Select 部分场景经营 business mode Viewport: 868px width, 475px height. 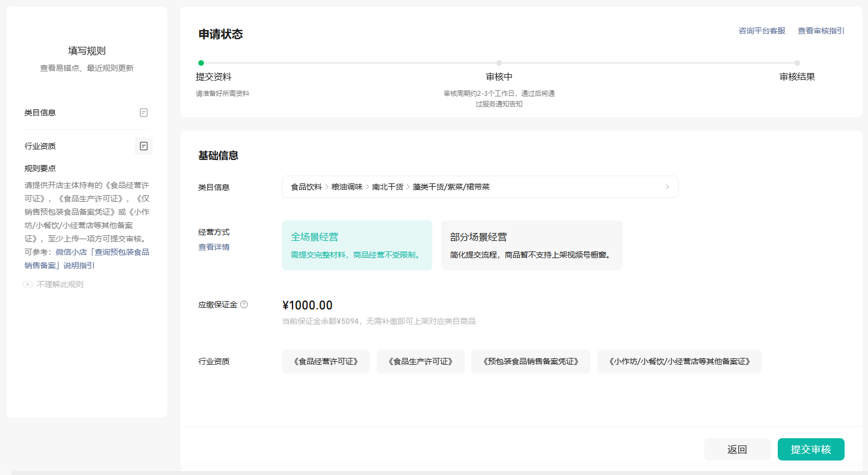[531, 245]
